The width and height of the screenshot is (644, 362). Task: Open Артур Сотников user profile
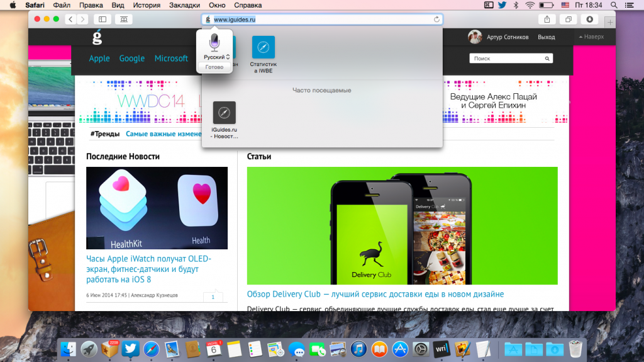(498, 37)
